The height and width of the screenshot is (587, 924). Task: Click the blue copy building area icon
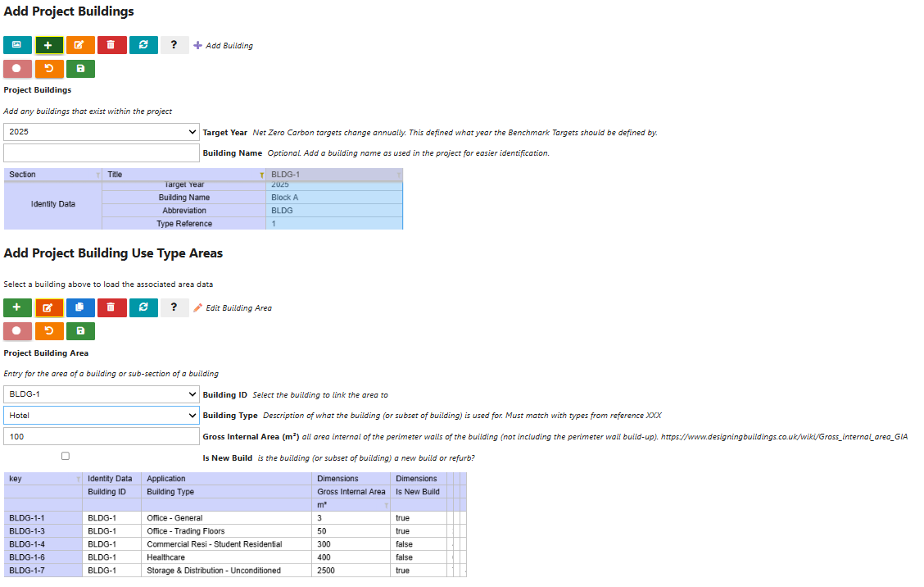coord(81,307)
